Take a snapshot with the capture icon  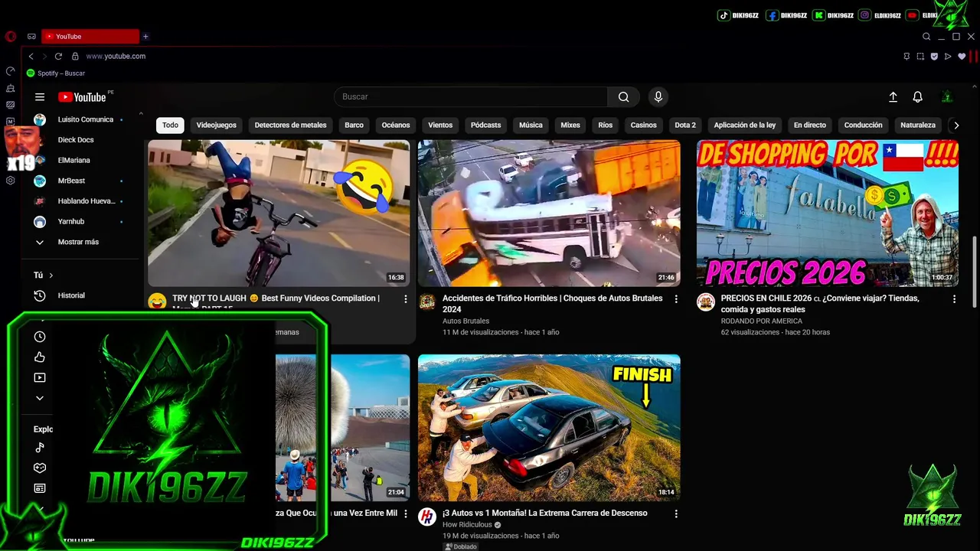(920, 56)
